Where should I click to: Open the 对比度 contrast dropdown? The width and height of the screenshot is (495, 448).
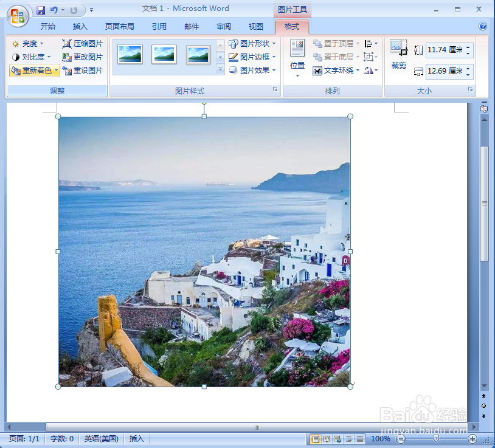31,57
